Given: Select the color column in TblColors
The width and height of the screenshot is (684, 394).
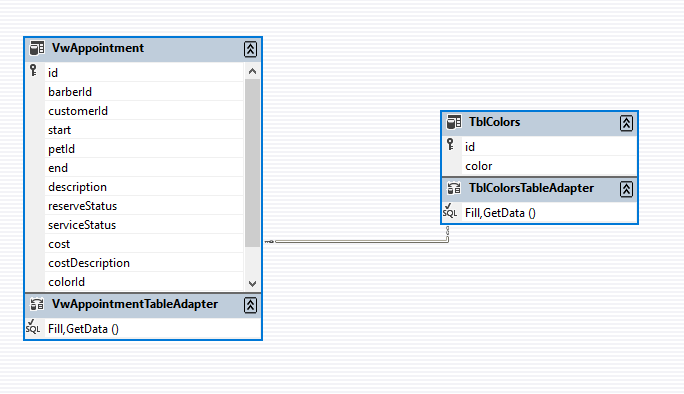Looking at the screenshot, I should pos(549,166).
